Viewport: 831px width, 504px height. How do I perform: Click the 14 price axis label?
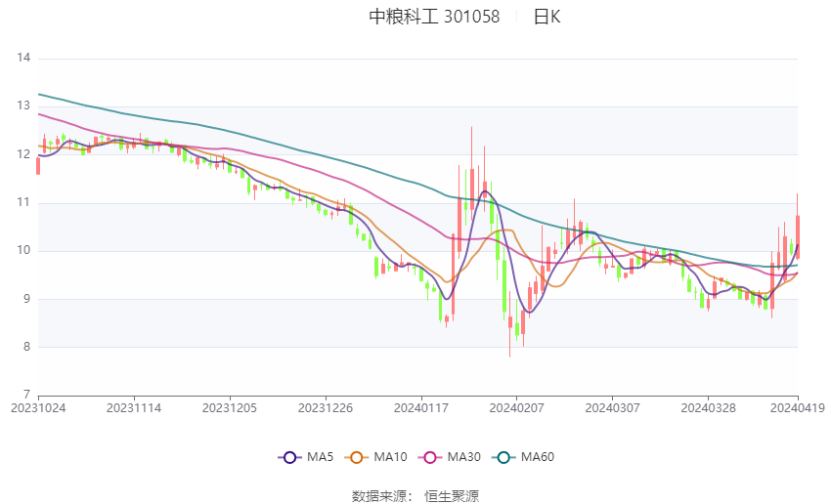[23, 58]
